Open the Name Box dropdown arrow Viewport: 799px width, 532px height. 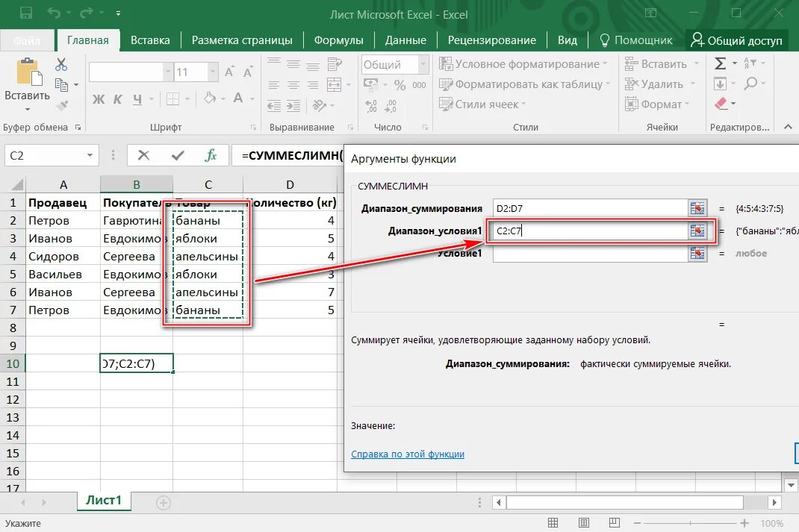tap(90, 155)
